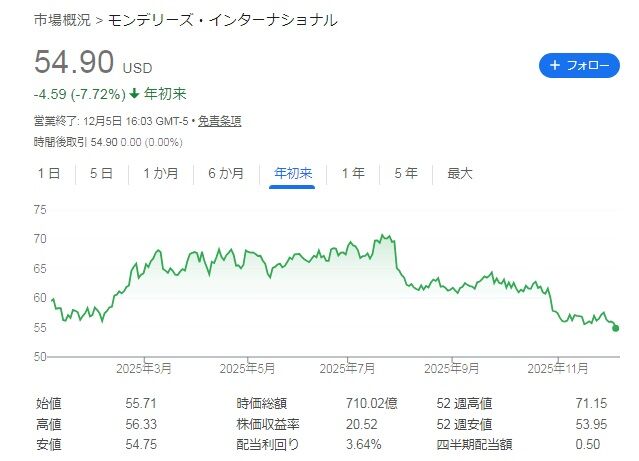The width and height of the screenshot is (639, 461).
Task: Click the Follow button
Action: (x=578, y=66)
